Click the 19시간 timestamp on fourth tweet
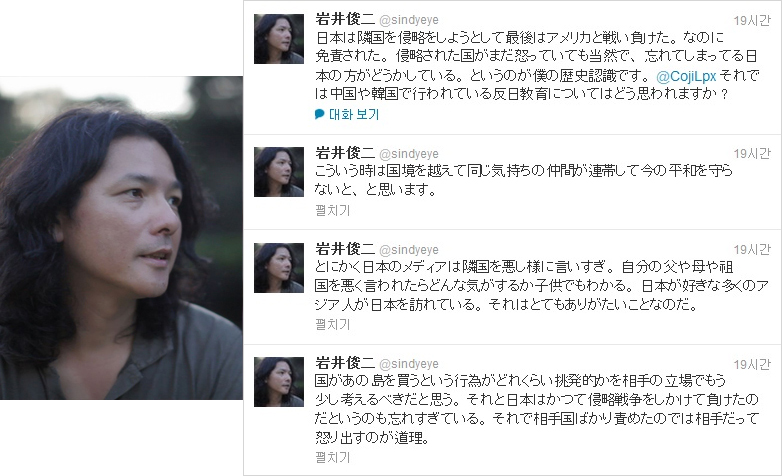The height and width of the screenshot is (476, 782). coord(752,365)
